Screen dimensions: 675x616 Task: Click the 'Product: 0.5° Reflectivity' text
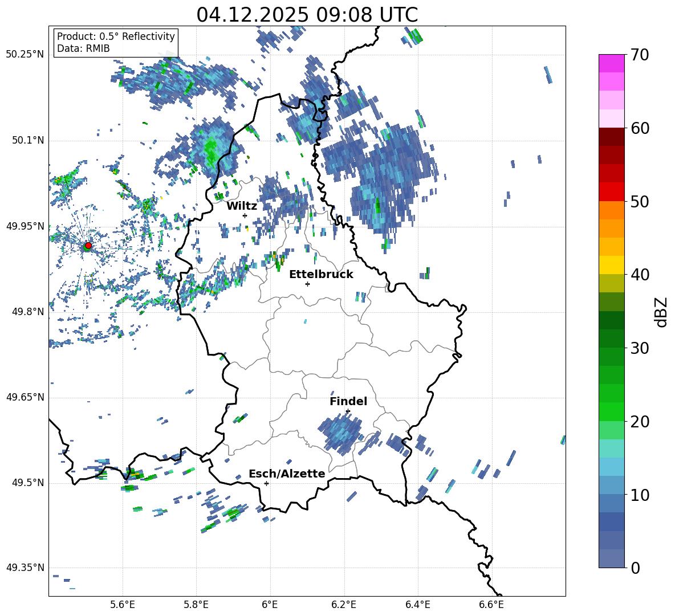click(116, 36)
